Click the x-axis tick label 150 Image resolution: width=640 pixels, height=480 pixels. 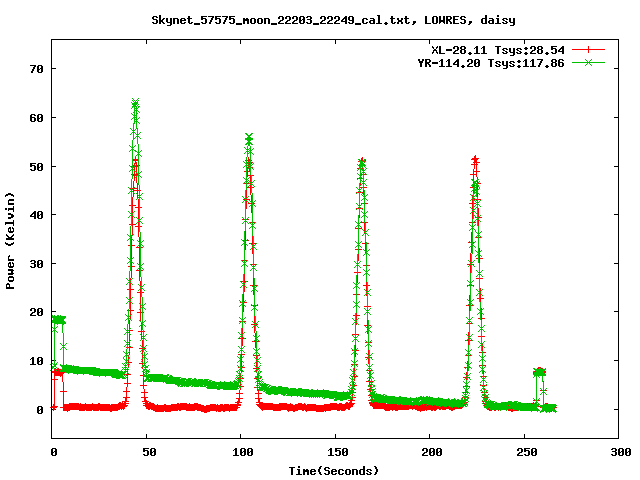(x=338, y=452)
